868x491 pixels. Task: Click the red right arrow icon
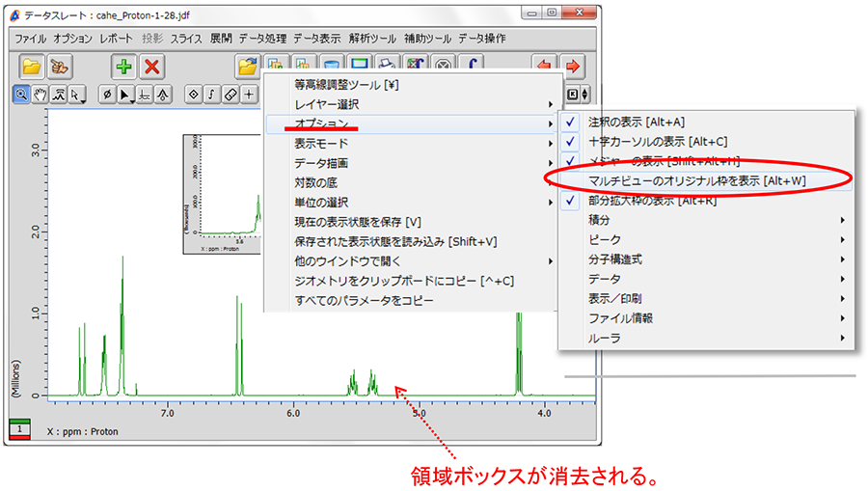(573, 67)
